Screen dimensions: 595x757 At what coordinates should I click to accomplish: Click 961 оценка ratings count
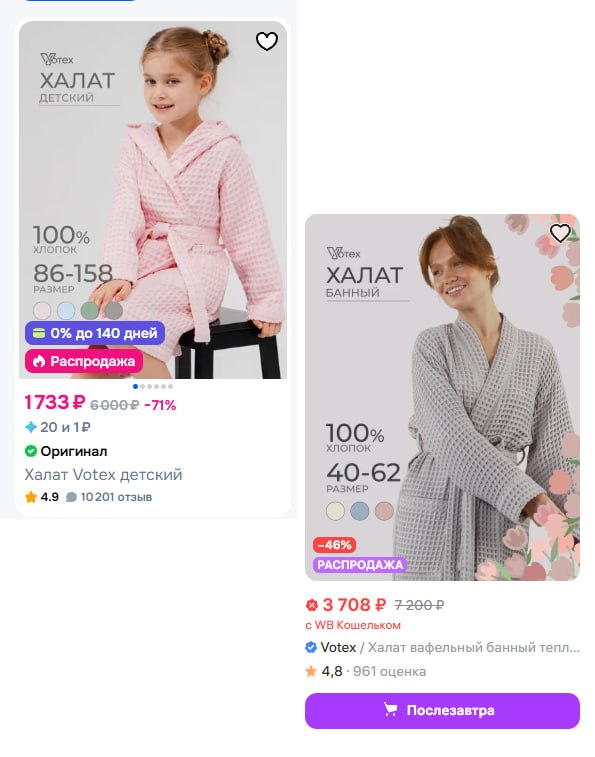[389, 671]
